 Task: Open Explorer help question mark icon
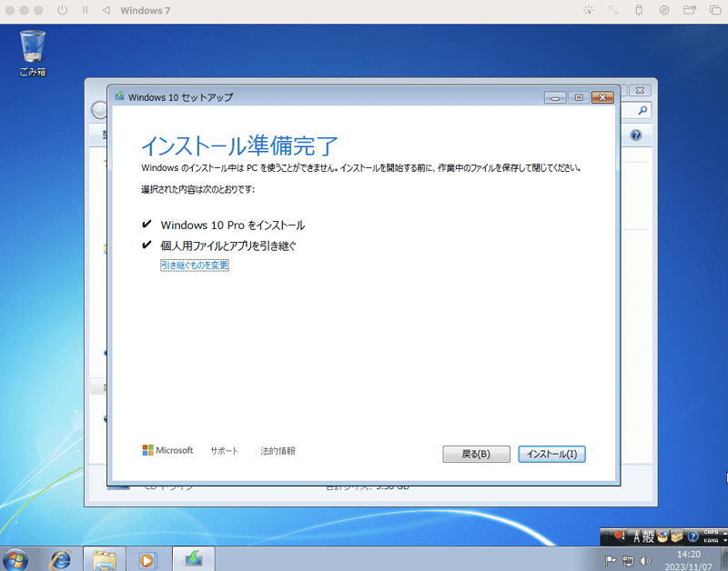(636, 135)
